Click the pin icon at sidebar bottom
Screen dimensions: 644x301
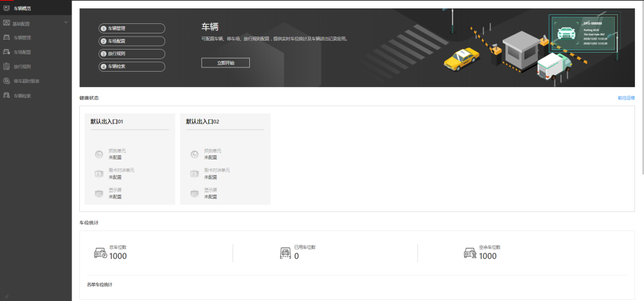coord(7,296)
